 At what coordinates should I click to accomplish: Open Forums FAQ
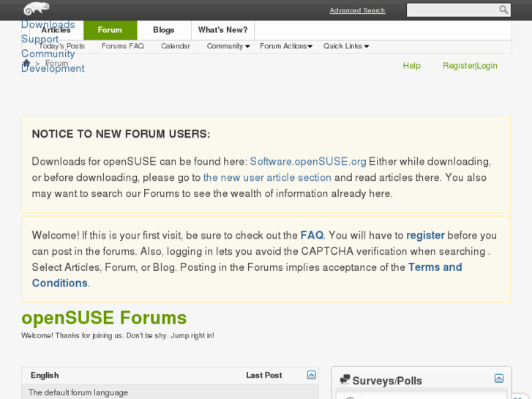click(x=123, y=46)
